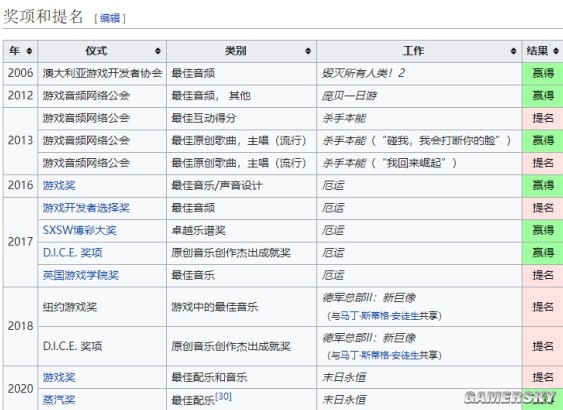Open the 蒸汽奖 link

[59, 400]
